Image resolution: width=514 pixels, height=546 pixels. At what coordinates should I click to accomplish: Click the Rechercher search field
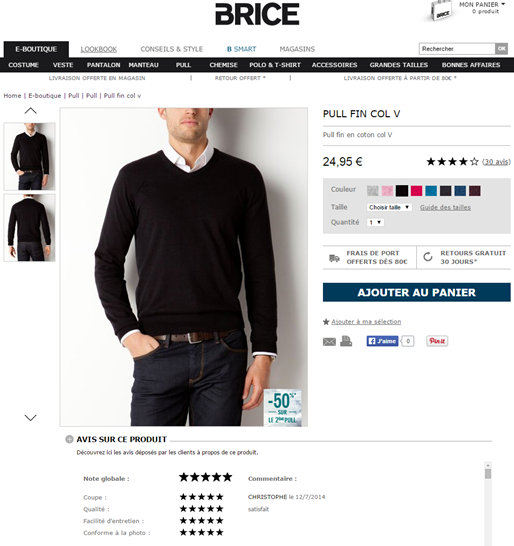coord(457,49)
